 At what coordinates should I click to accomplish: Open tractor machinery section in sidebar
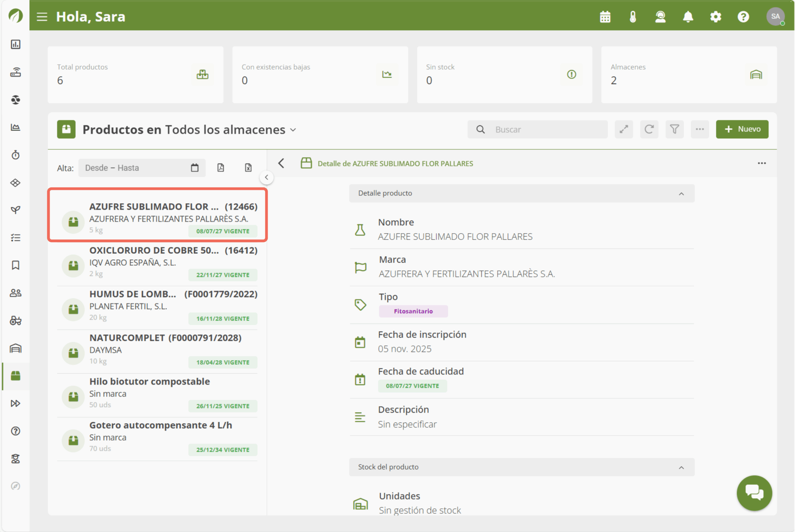16,321
